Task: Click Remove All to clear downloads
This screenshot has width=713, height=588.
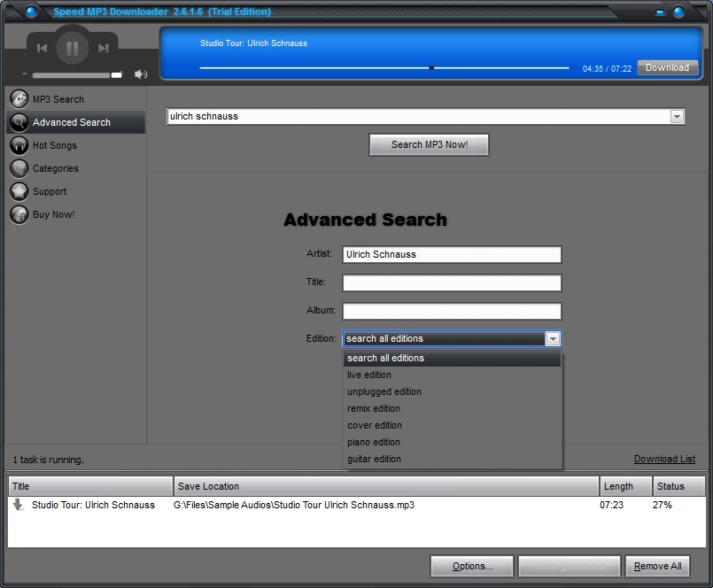Action: (657, 566)
